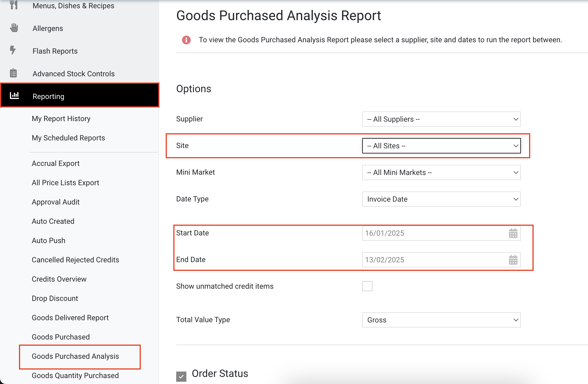
Task: Open Goods Purchased Analysis in the sidebar
Action: 75,356
